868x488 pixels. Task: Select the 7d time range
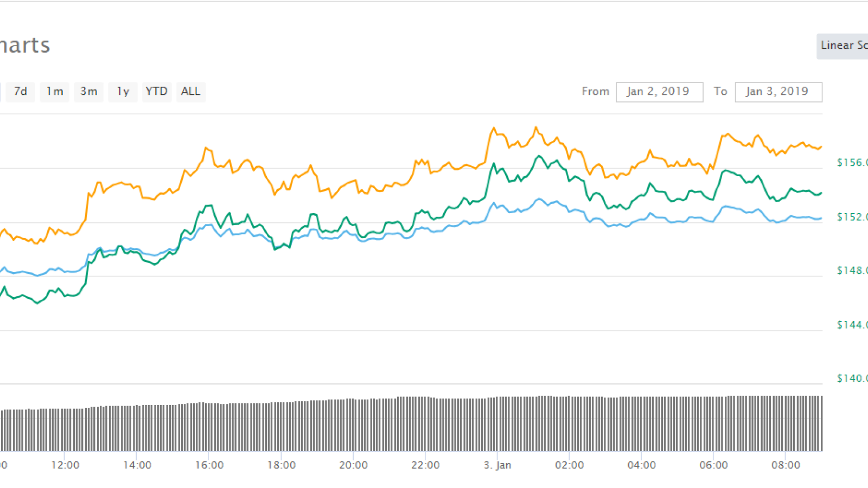21,92
